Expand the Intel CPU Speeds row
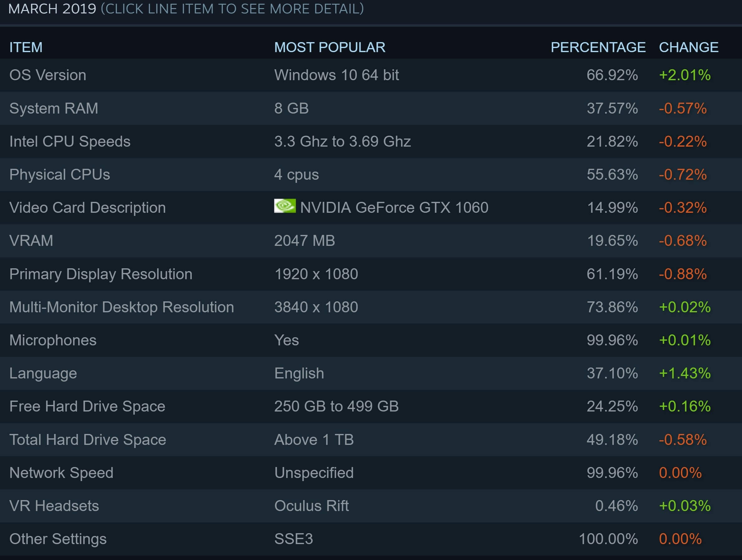Screen dimensions: 742x560 point(70,141)
